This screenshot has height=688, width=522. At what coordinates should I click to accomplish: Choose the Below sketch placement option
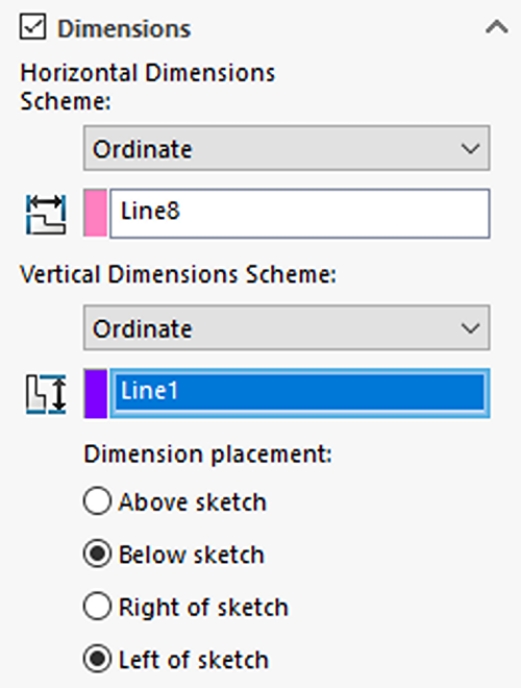[174, 554]
